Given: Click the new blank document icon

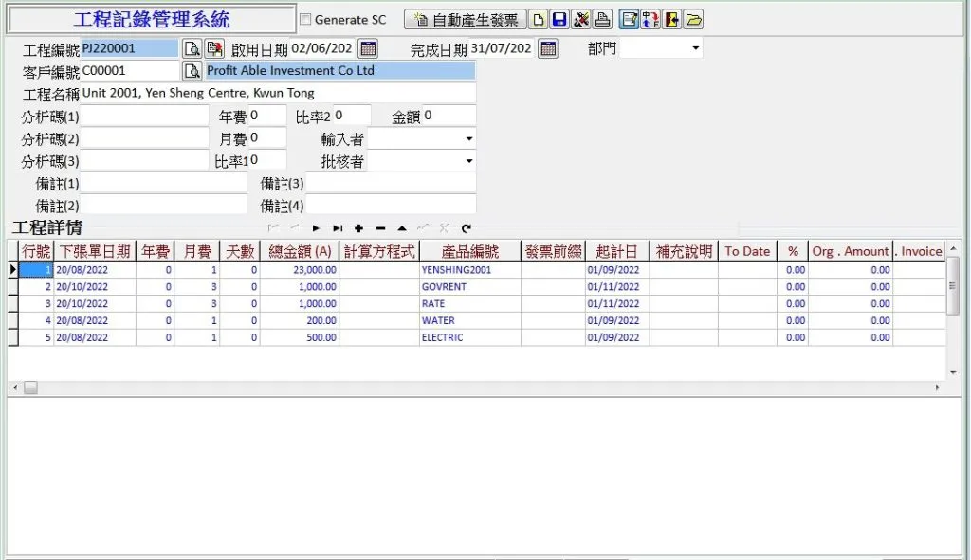Looking at the screenshot, I should click(539, 20).
